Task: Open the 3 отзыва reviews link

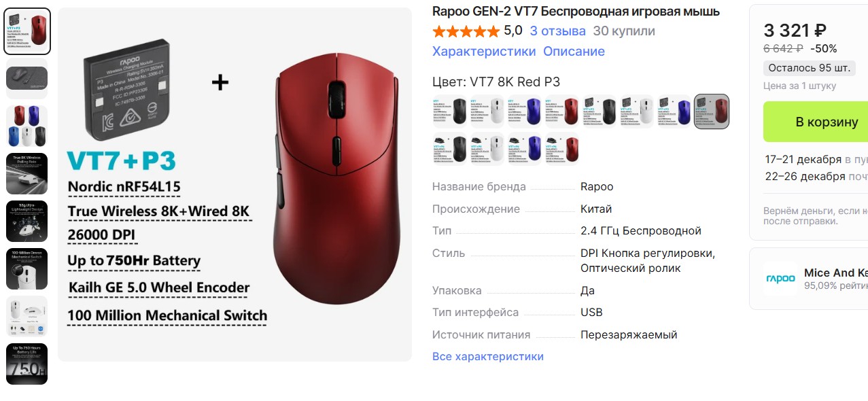Action: 557,31
